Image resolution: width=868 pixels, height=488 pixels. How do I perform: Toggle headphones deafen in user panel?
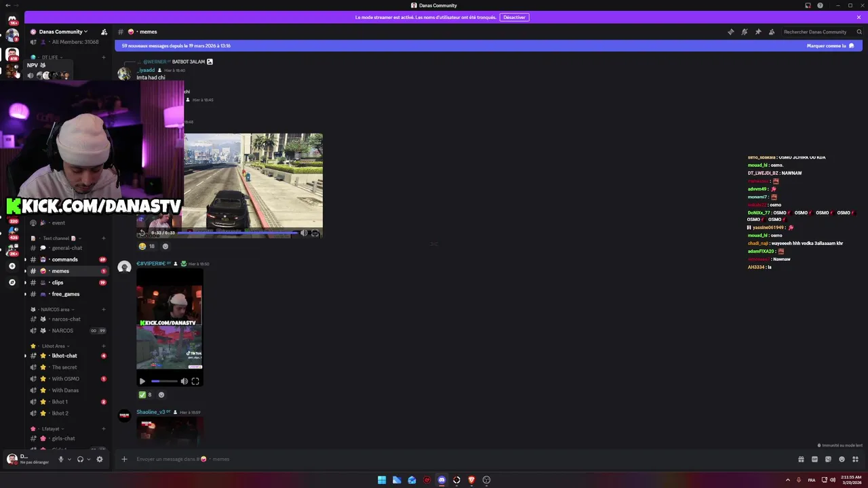tap(80, 460)
